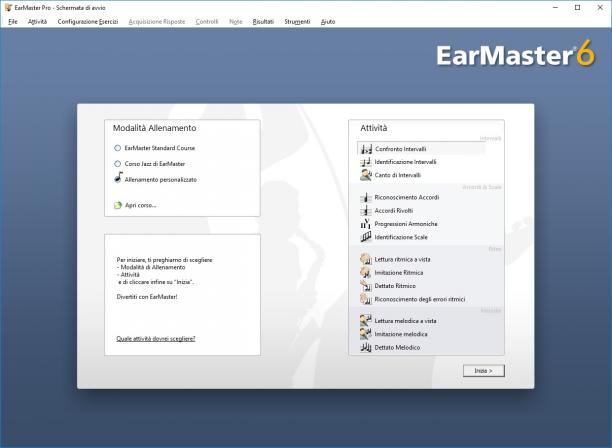Click the Imitazione melodica icon

(366, 334)
